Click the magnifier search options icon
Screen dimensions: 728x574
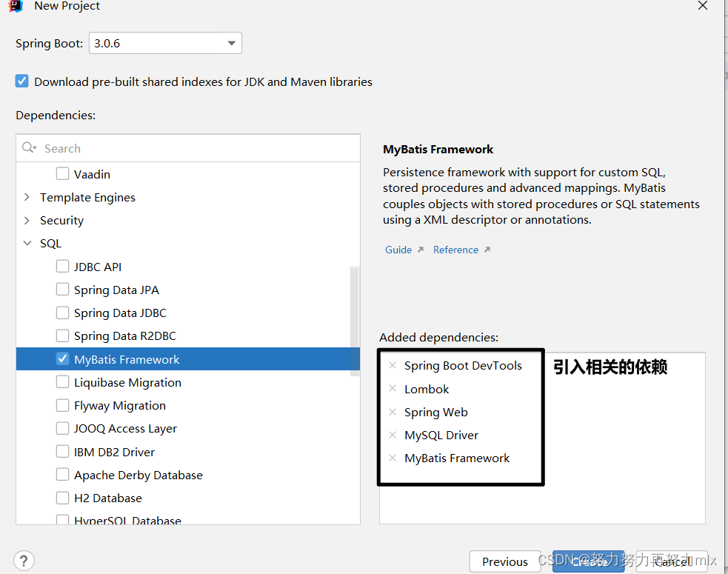coord(29,147)
